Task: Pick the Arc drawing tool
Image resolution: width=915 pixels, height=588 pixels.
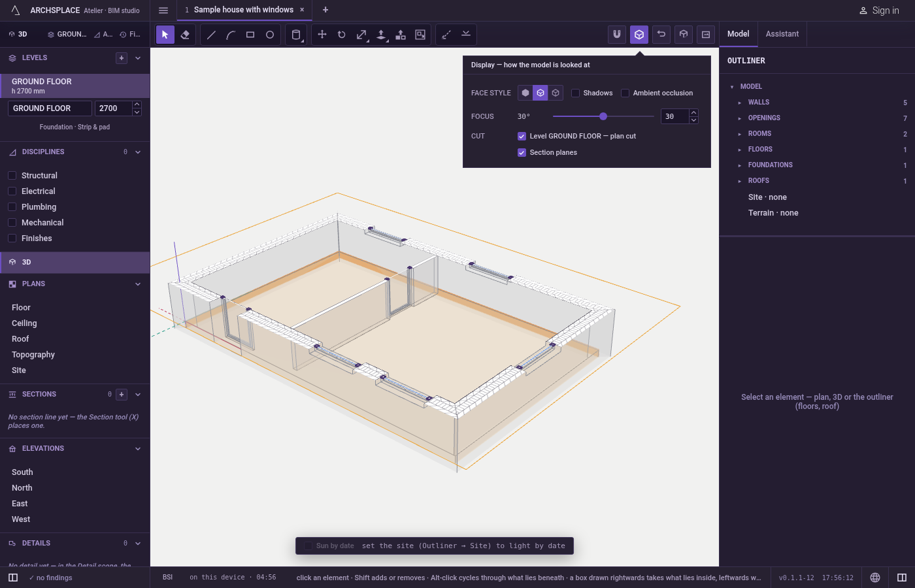Action: [x=231, y=35]
